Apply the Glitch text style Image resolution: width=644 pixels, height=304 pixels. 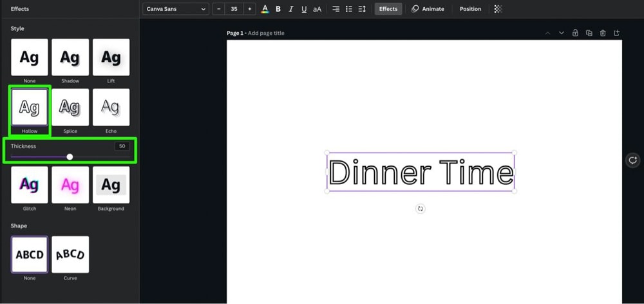pos(29,185)
